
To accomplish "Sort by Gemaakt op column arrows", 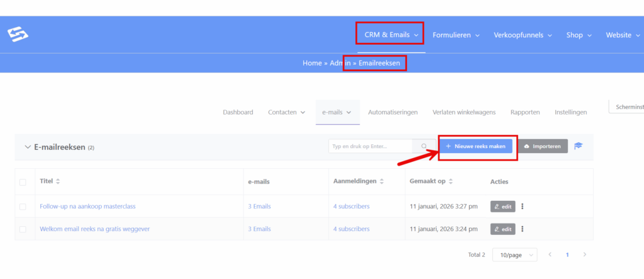I will point(451,181).
